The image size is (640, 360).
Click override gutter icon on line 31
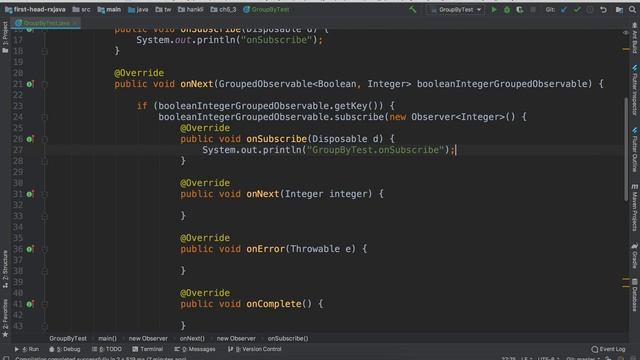pos(30,194)
